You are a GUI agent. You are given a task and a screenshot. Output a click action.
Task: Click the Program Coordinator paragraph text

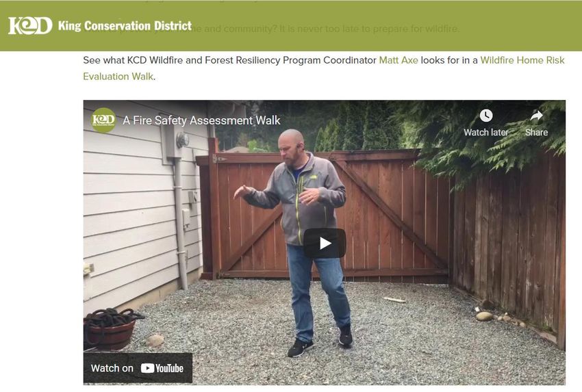tap(230, 60)
